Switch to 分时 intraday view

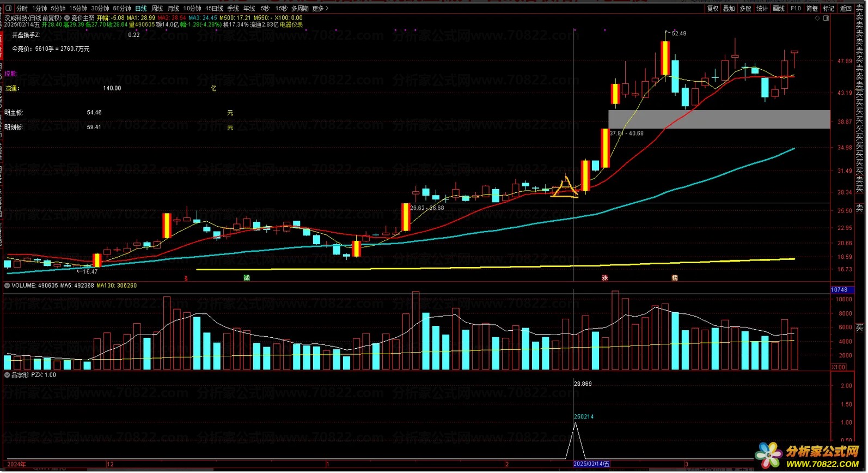coord(22,8)
